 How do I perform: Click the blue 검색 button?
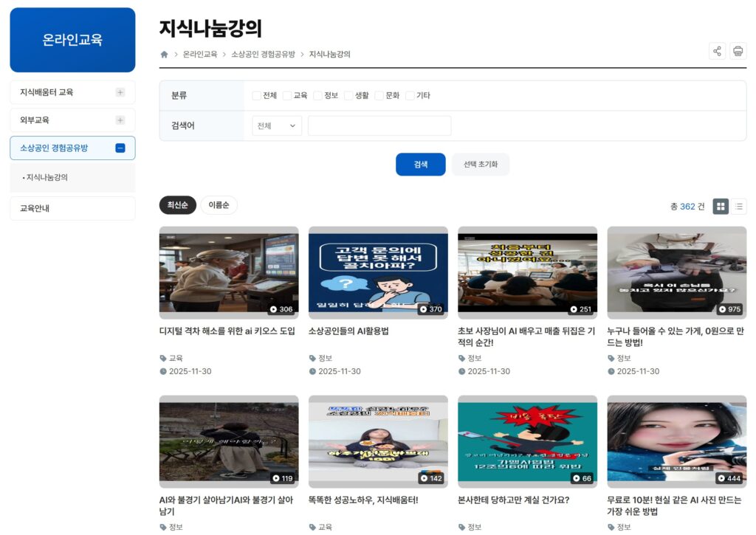(x=420, y=165)
